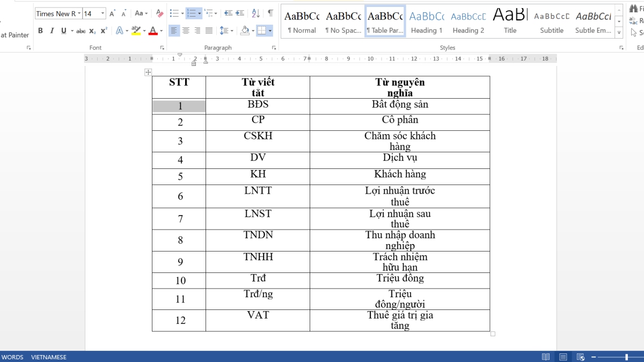The image size is (644, 362).
Task: Open the sort dialog via the Sort icon
Action: 255,13
